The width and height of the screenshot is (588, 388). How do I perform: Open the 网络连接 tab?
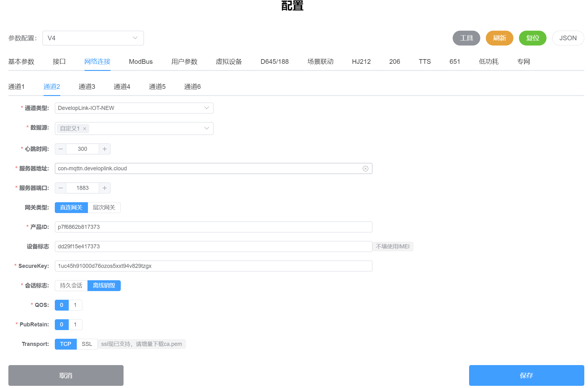click(x=98, y=62)
